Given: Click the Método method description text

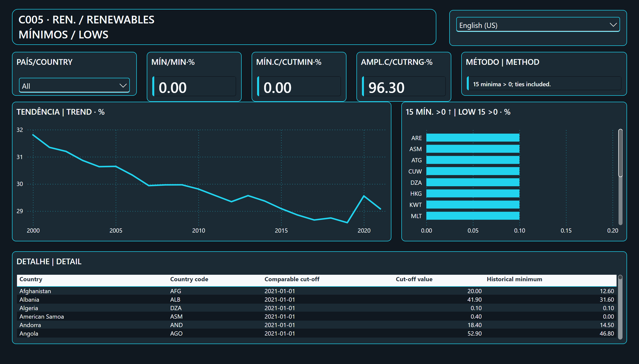Looking at the screenshot, I should click(x=512, y=84).
